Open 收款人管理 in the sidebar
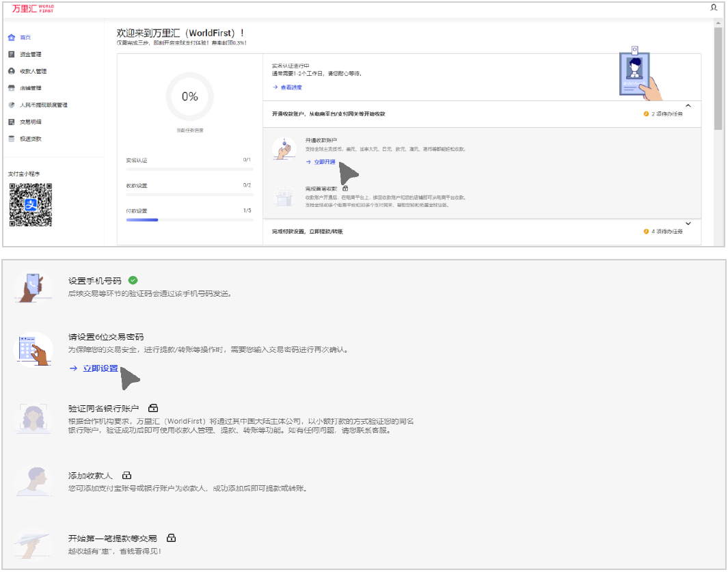 click(x=33, y=71)
